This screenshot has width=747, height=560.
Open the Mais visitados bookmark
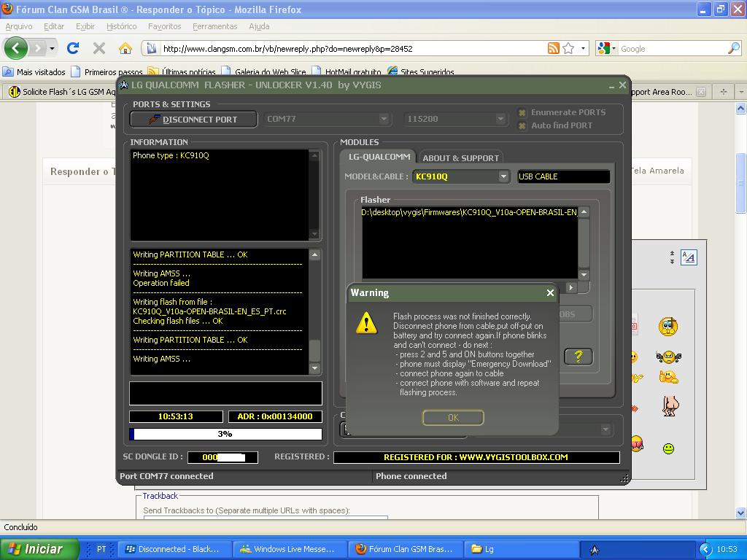point(34,72)
